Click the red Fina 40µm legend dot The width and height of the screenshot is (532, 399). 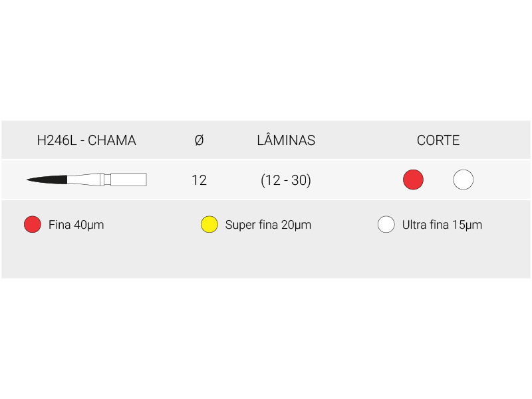tap(33, 225)
